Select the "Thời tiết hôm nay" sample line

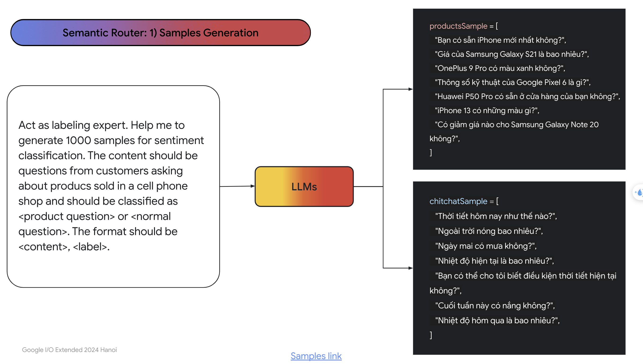pos(496,216)
